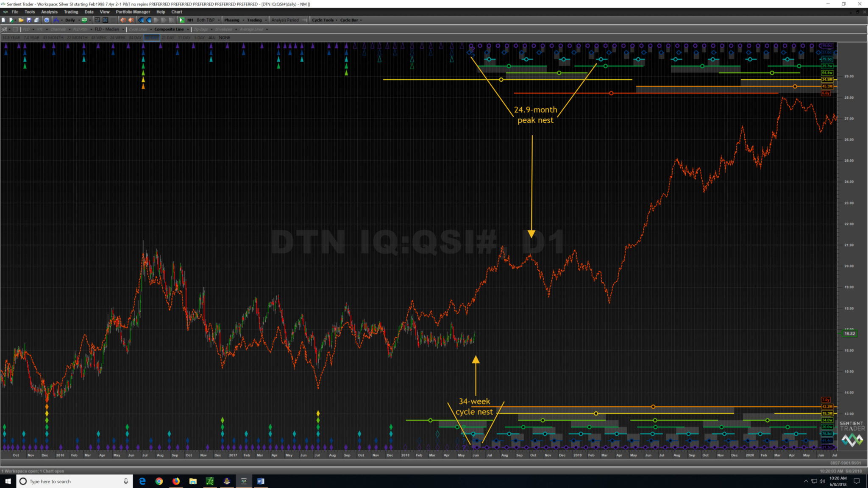Click the crossed tools icon in second toolbar

4,29
